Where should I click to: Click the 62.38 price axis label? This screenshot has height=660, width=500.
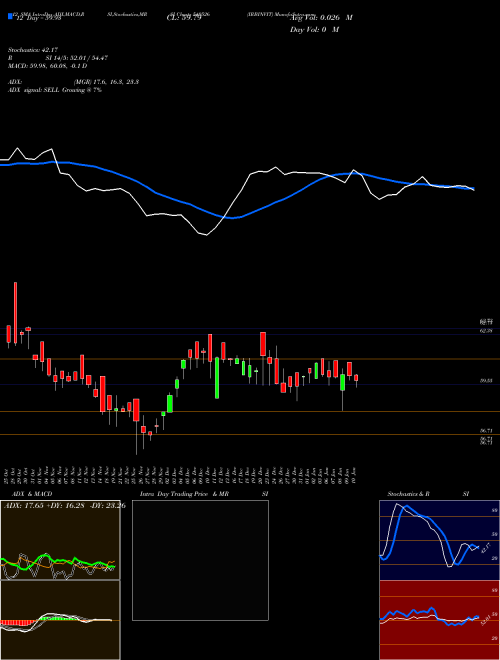(486, 331)
